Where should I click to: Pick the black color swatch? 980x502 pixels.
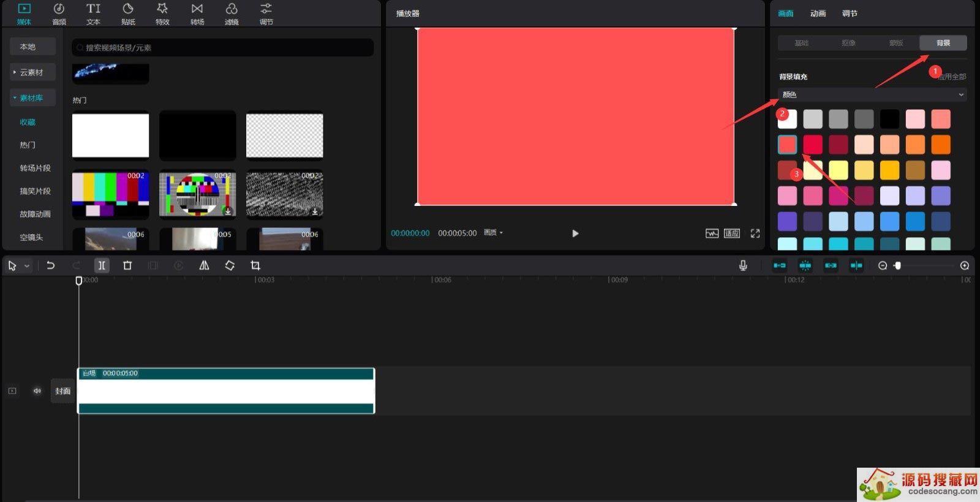click(889, 119)
